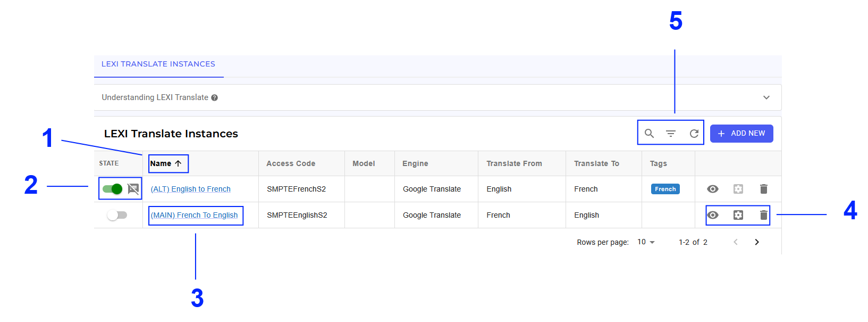The height and width of the screenshot is (322, 868).
Task: Open settings for (MAIN) French To English
Action: tap(738, 215)
